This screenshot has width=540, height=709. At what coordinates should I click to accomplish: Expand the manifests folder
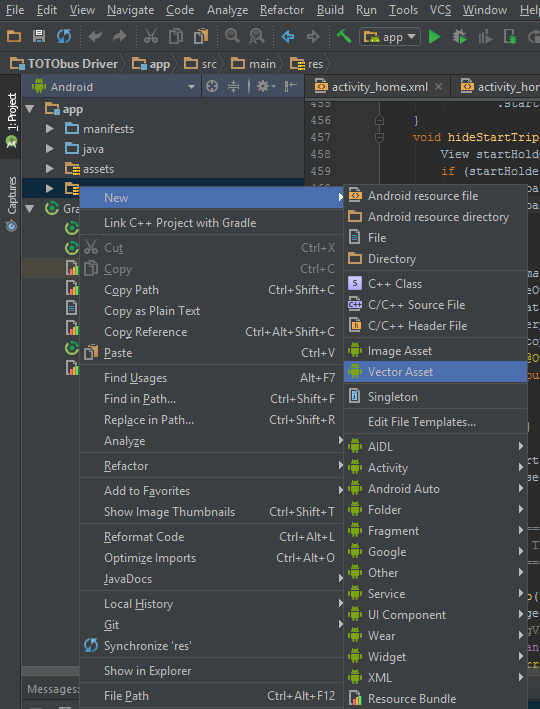50,129
